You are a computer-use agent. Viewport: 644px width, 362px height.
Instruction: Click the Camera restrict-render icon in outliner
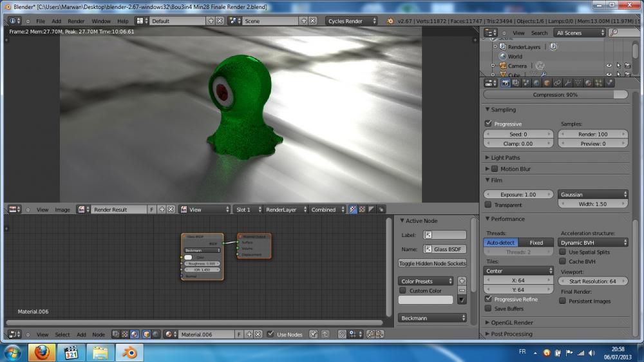(x=627, y=66)
